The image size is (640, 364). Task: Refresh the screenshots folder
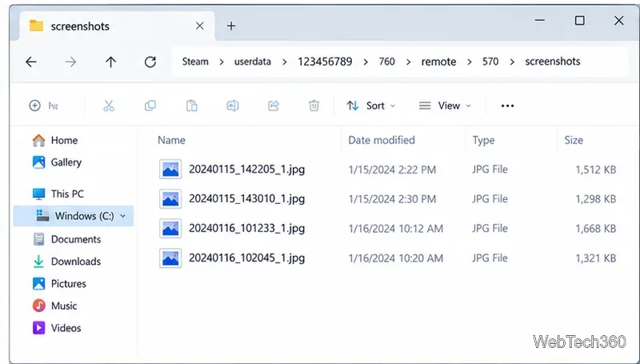150,62
